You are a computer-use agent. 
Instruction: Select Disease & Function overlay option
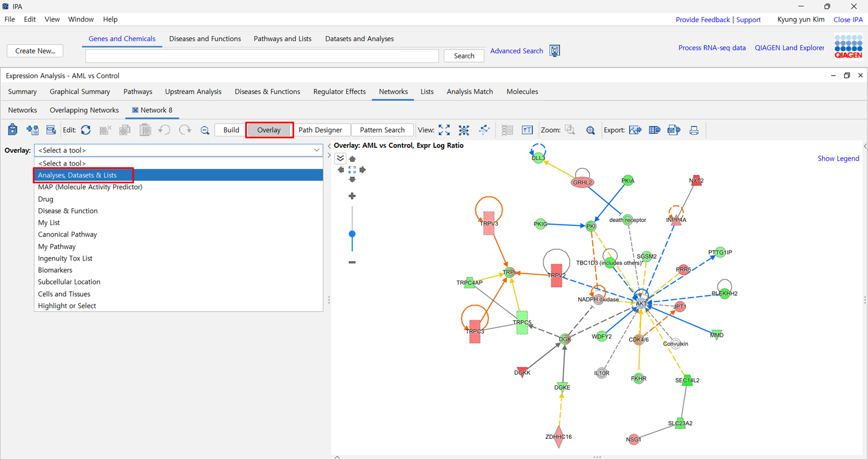(x=178, y=211)
